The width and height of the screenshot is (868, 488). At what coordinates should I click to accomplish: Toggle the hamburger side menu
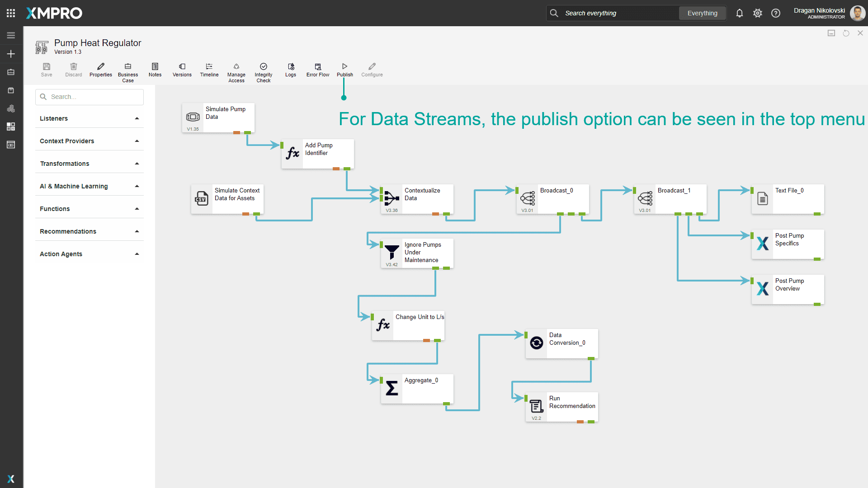pyautogui.click(x=11, y=35)
